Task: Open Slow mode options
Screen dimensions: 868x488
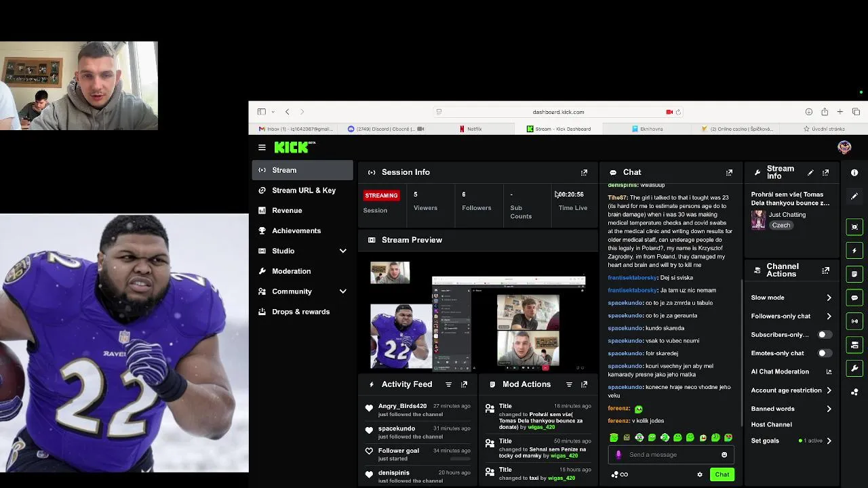Action: tap(791, 298)
